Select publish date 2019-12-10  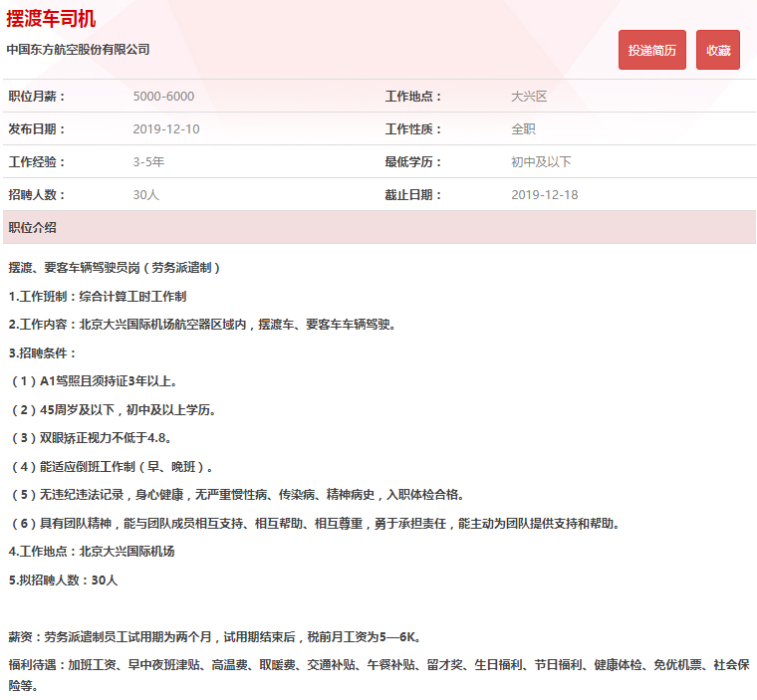166,128
